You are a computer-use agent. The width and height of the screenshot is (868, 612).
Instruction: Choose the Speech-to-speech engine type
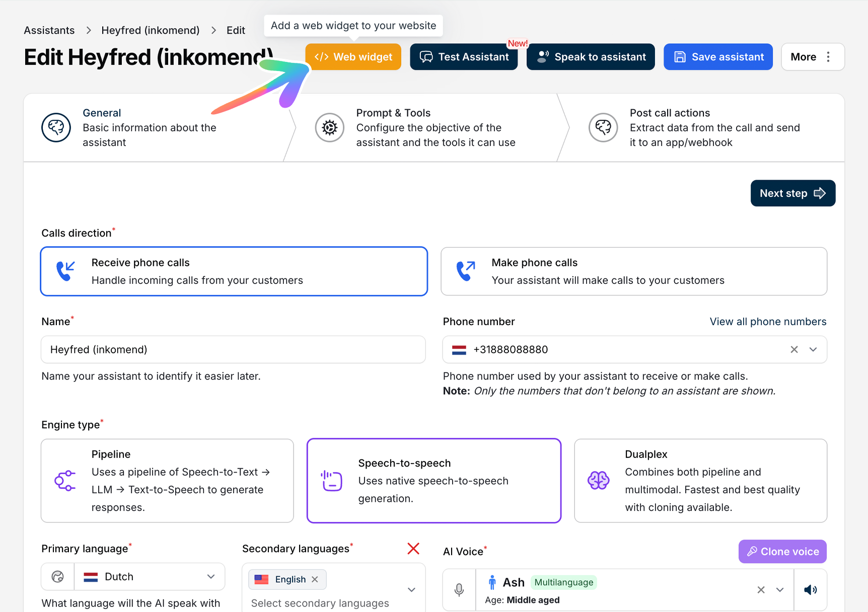(434, 481)
